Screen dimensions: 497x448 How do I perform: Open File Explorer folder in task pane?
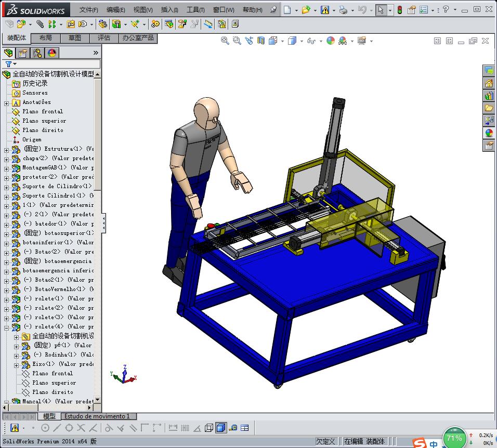point(489,108)
